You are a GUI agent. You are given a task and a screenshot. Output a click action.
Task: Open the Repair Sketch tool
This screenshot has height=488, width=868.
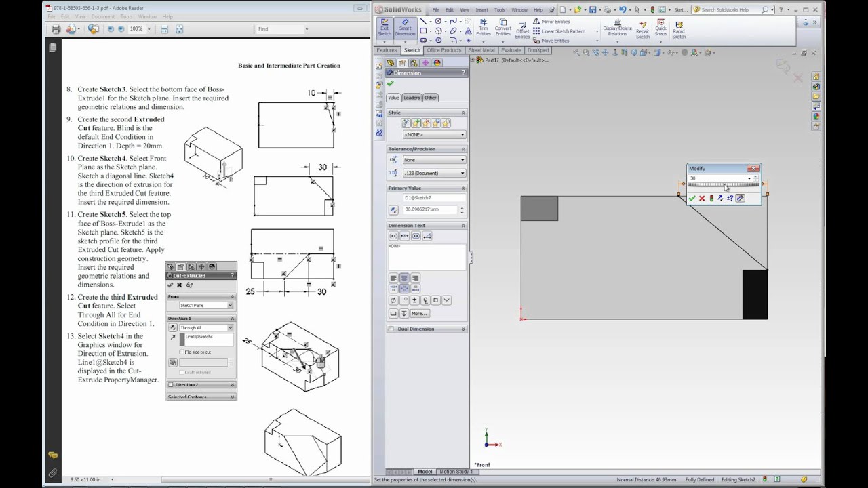pyautogui.click(x=642, y=28)
